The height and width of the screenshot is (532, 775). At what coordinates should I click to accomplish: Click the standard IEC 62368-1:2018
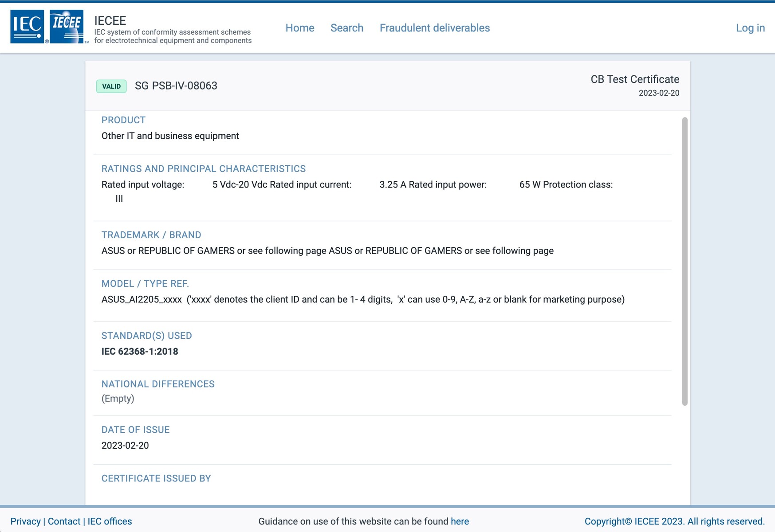click(140, 352)
